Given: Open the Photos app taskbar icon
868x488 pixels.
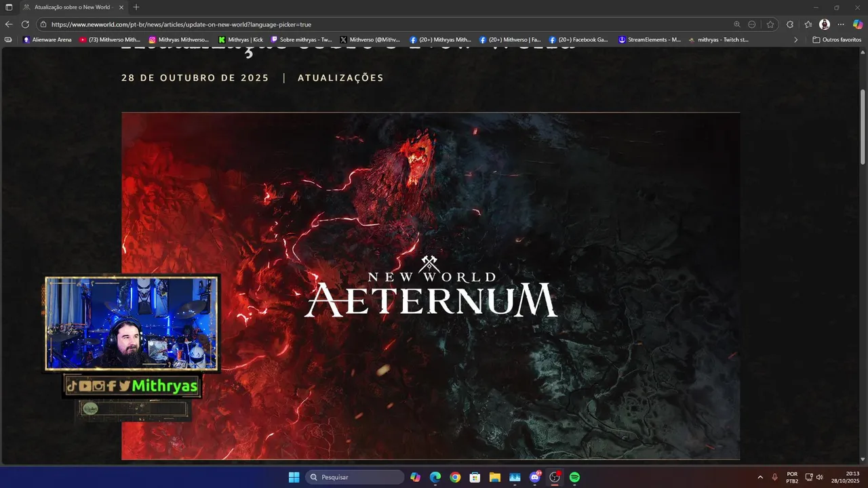Looking at the screenshot, I should (x=515, y=477).
